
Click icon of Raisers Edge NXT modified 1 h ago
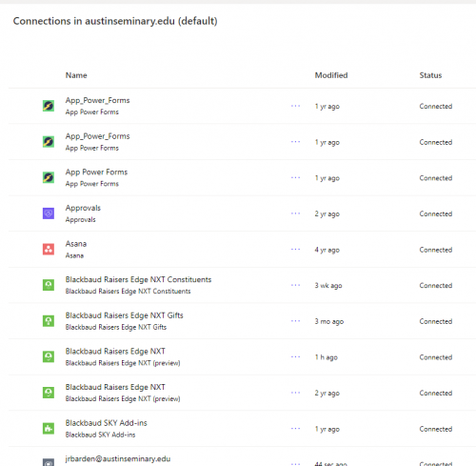pos(49,356)
